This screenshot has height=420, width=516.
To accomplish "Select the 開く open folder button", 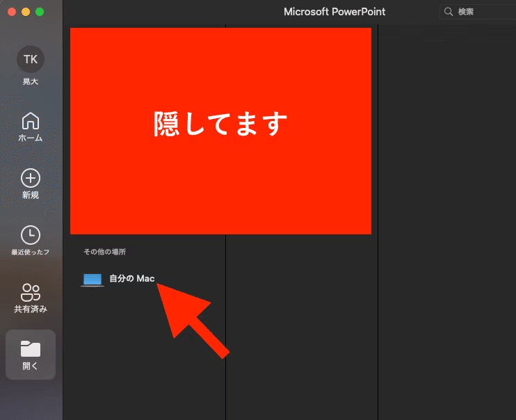I will pyautogui.click(x=31, y=355).
